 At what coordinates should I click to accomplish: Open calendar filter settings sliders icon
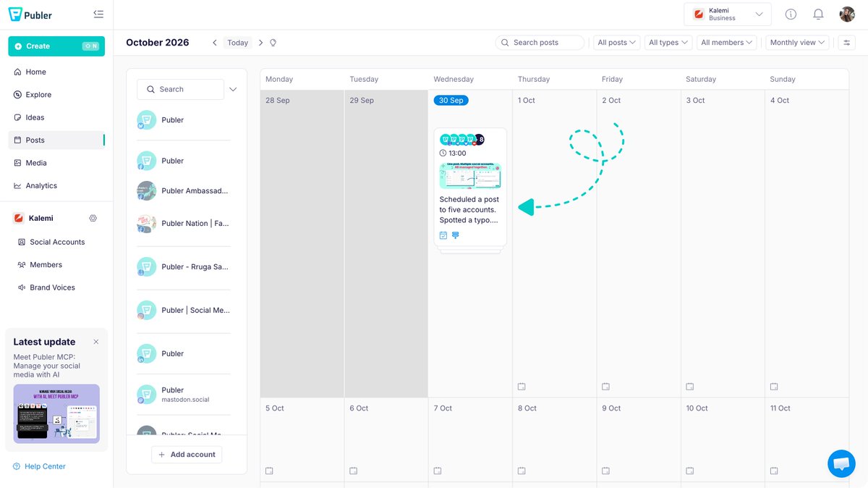click(x=846, y=43)
